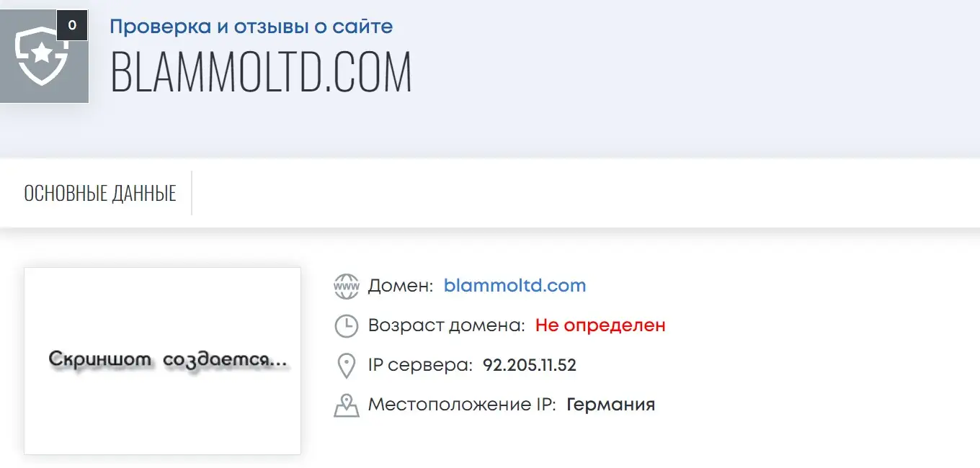Image resolution: width=980 pixels, height=468 pixels.
Task: Click the map marker icon for Местоположение IP
Action: [347, 405]
